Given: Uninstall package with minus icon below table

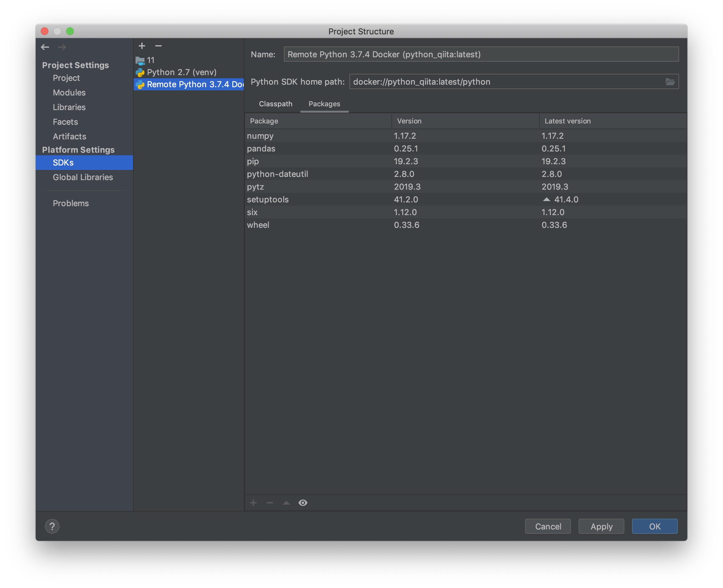Looking at the screenshot, I should 270,503.
